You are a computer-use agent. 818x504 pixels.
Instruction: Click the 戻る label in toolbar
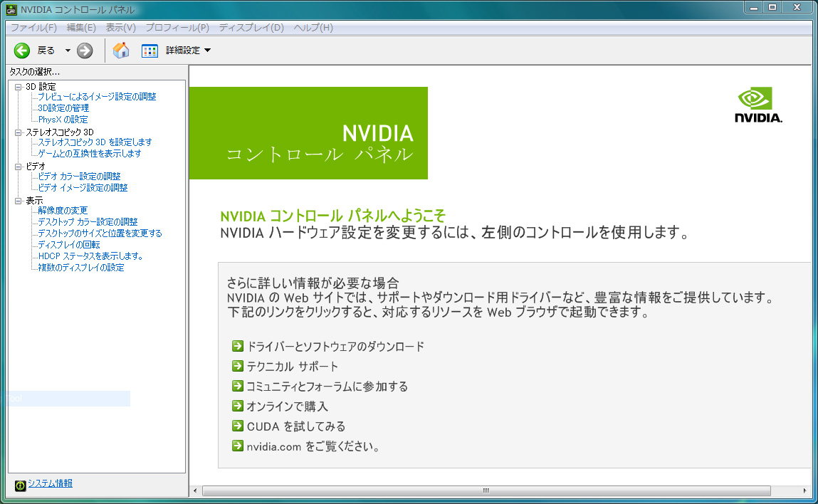[46, 51]
